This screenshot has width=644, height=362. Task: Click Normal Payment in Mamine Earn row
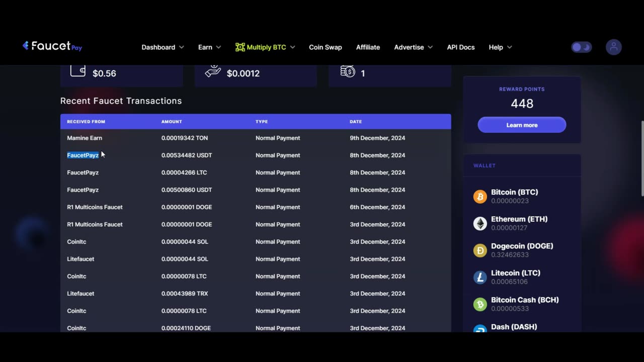(x=278, y=138)
